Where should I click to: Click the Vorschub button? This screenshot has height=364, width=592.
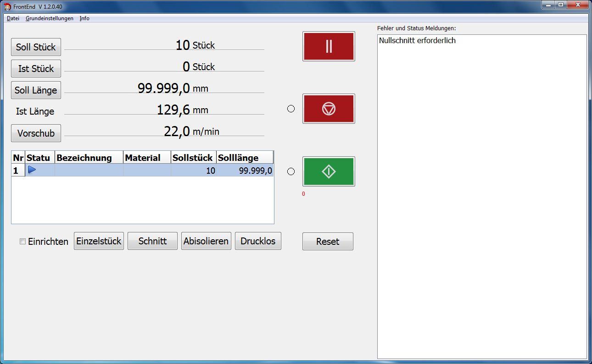36,133
